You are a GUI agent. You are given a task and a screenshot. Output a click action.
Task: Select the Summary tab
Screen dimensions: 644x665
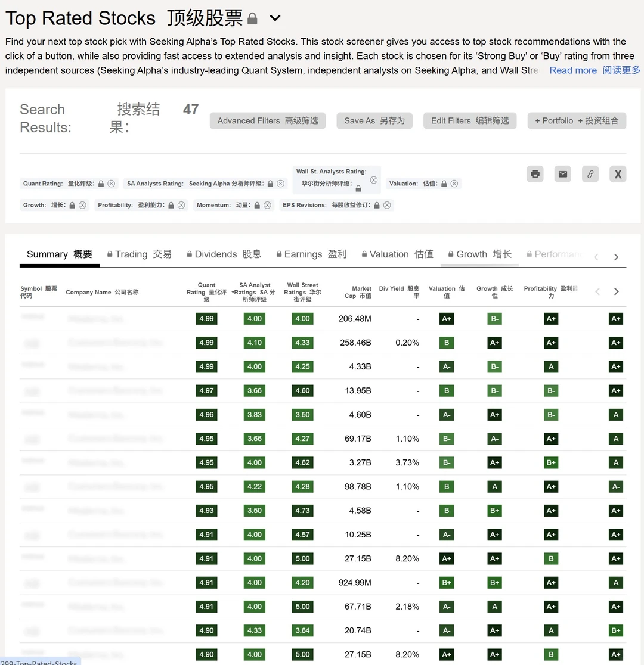[60, 254]
